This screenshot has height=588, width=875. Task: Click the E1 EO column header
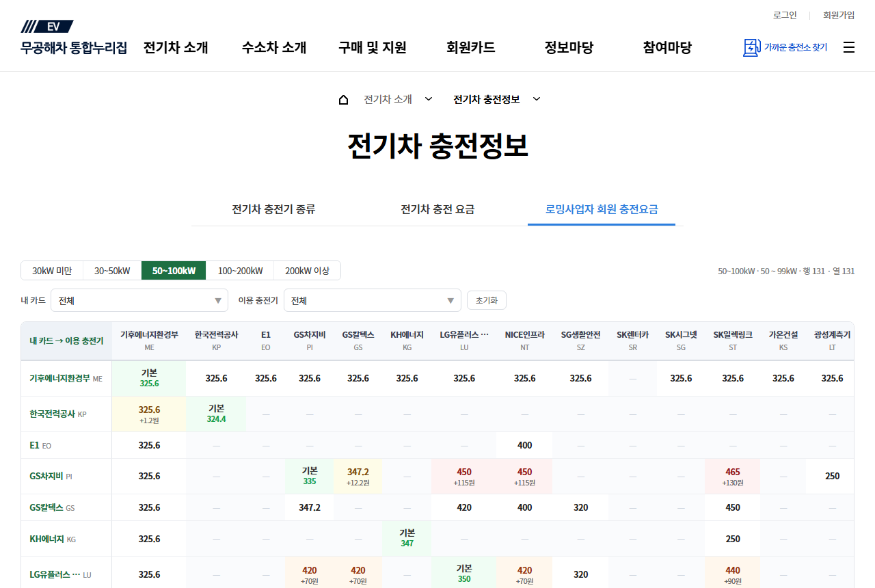click(x=266, y=340)
